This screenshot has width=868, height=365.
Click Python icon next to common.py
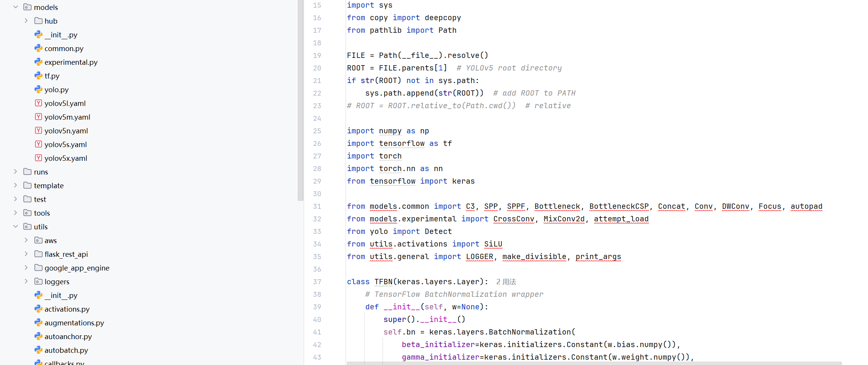click(x=38, y=48)
